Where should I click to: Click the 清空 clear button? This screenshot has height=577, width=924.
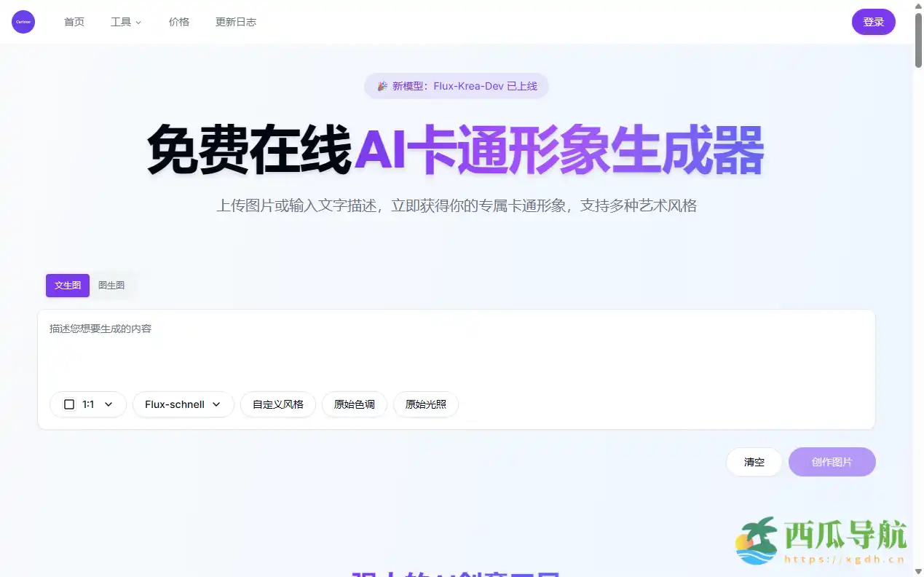(x=754, y=461)
